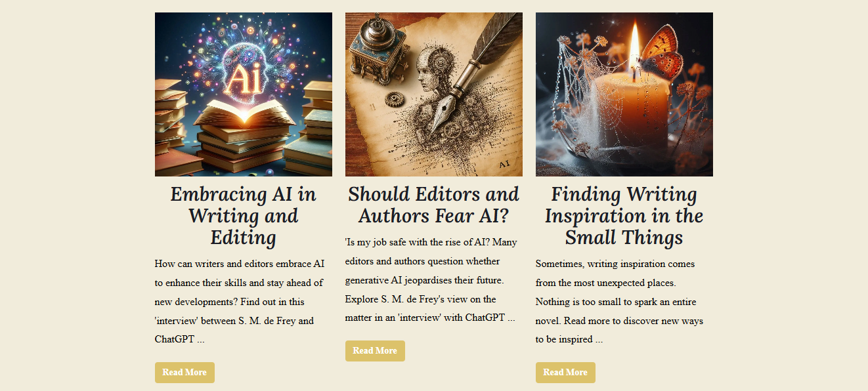Open the glowing AI books thumbnail image
Image resolution: width=868 pixels, height=391 pixels.
[x=244, y=94]
